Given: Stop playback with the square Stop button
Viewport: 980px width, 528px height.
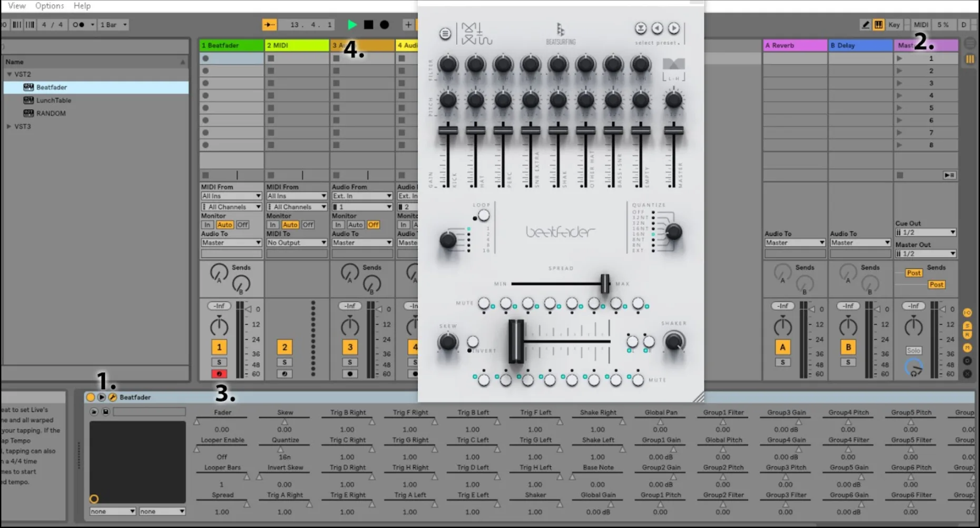Looking at the screenshot, I should 368,25.
